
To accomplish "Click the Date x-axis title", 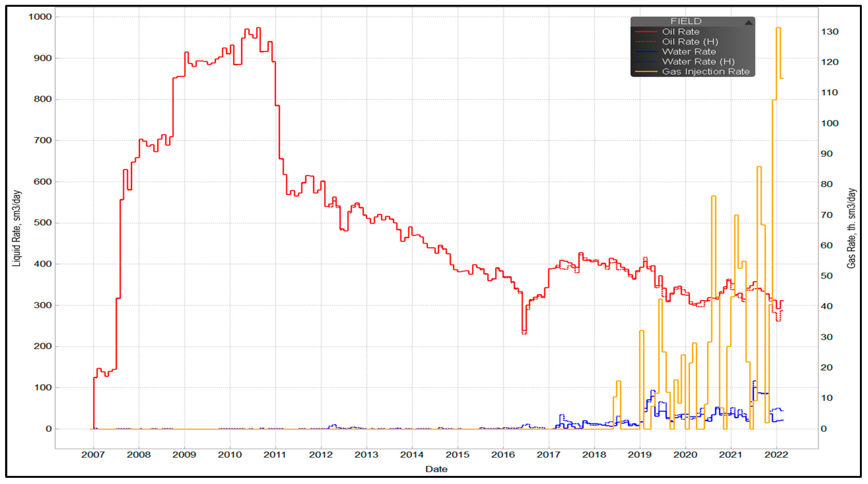I will pos(436,469).
